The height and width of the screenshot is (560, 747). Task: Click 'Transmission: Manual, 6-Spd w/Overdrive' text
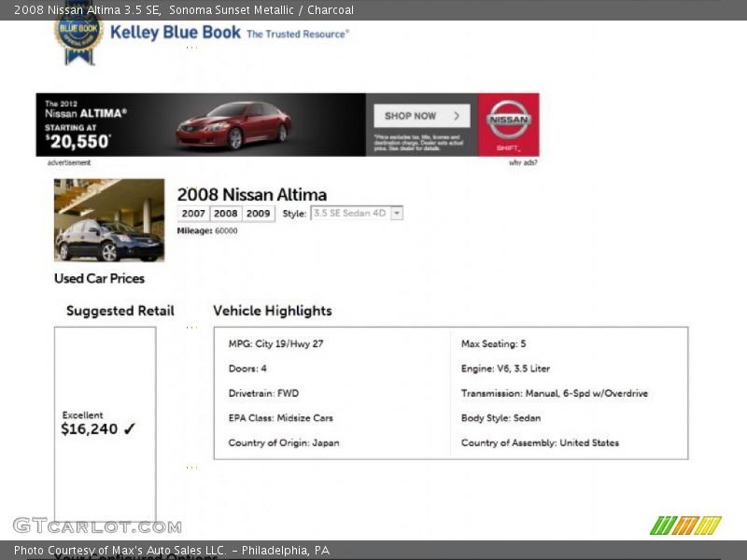click(555, 393)
